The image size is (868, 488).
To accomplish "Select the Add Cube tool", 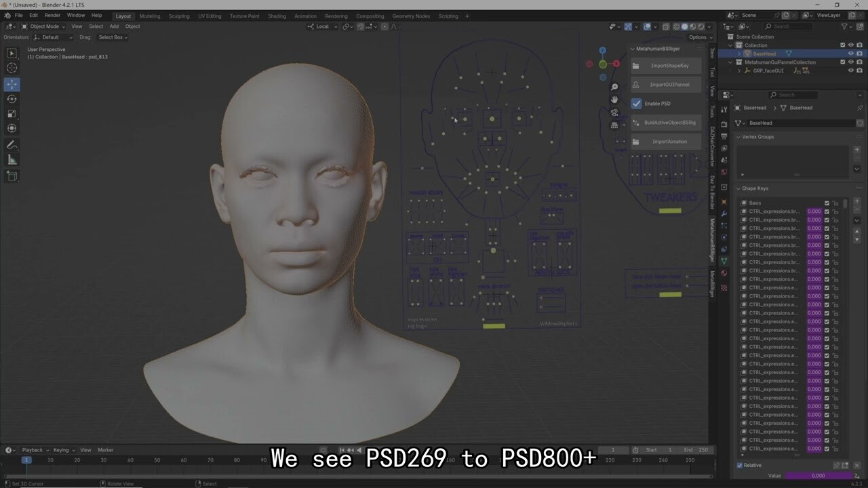I will coord(12,176).
